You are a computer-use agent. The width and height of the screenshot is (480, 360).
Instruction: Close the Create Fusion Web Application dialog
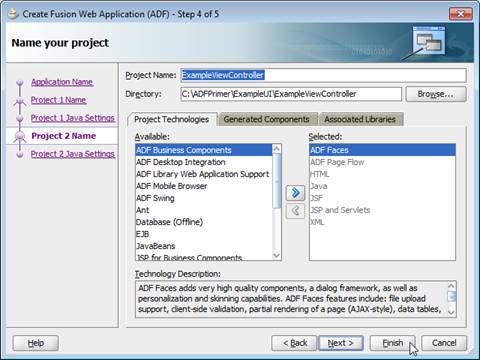461,14
